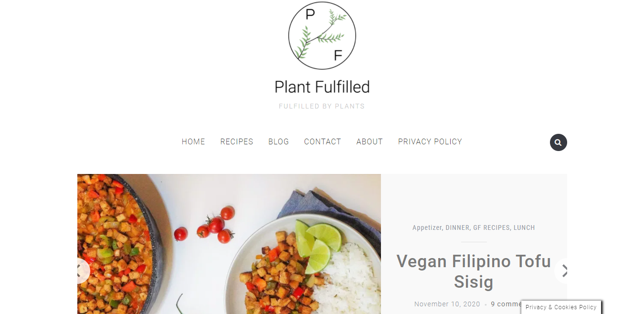Viewport: 644px width, 314px height.
Task: Open PRIVACY POLICY in navigation
Action: (430, 141)
